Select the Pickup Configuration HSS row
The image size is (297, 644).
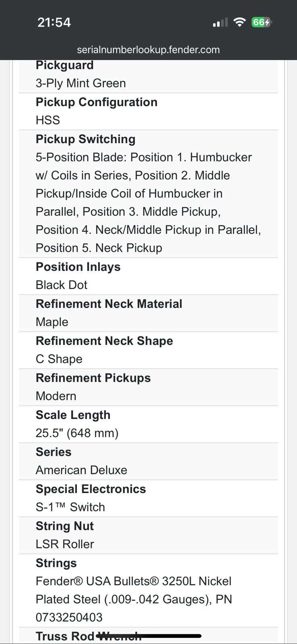pyautogui.click(x=148, y=111)
